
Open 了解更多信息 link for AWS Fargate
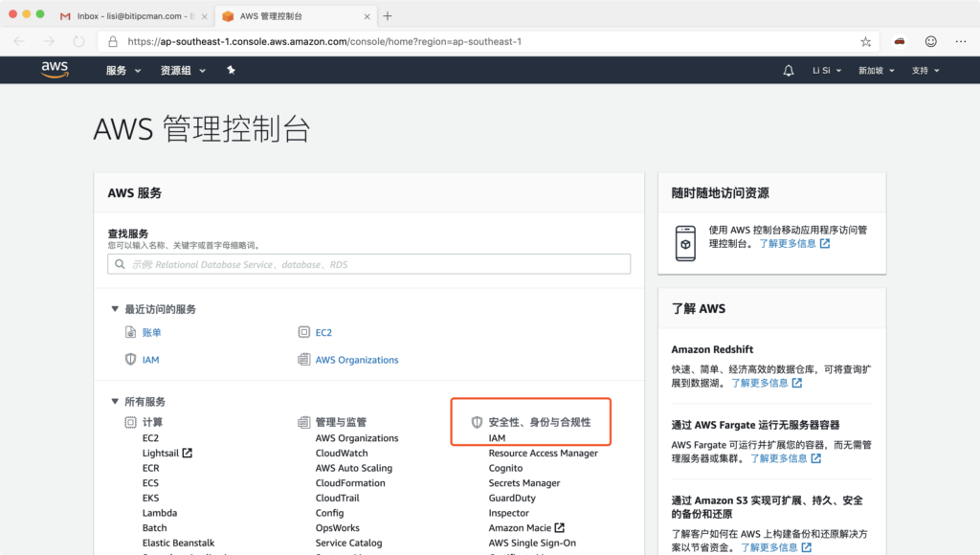coord(786,458)
